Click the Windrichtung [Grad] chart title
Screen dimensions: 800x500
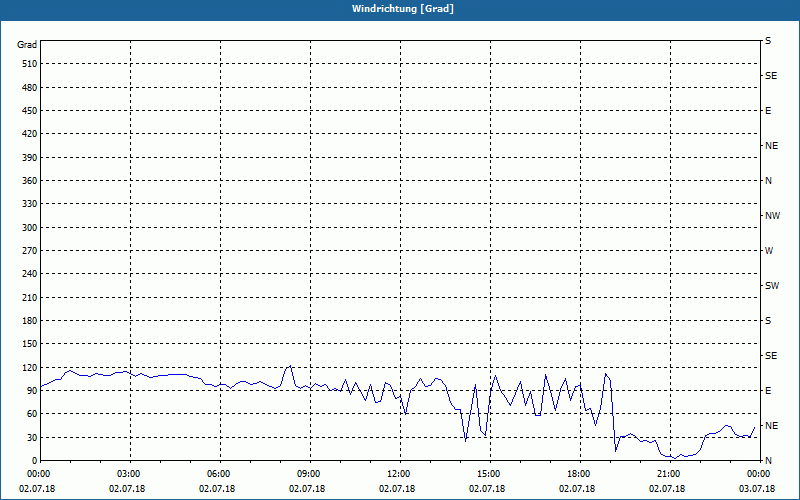point(403,9)
